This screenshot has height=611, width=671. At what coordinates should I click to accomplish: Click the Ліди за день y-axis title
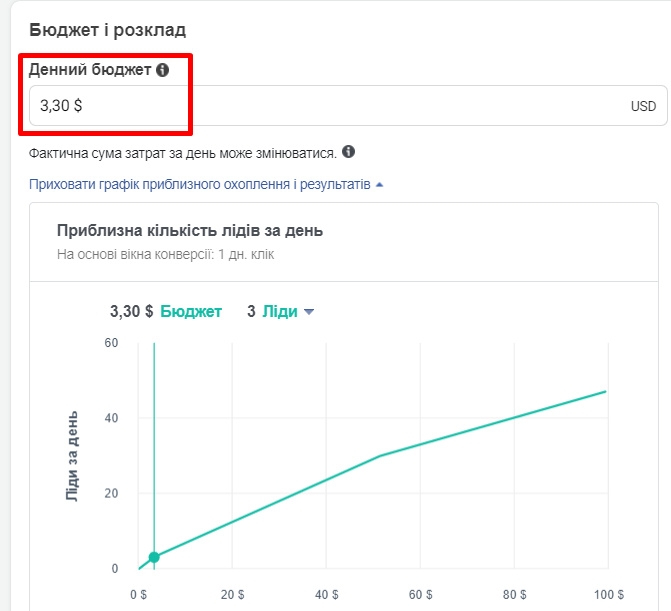(x=72, y=455)
